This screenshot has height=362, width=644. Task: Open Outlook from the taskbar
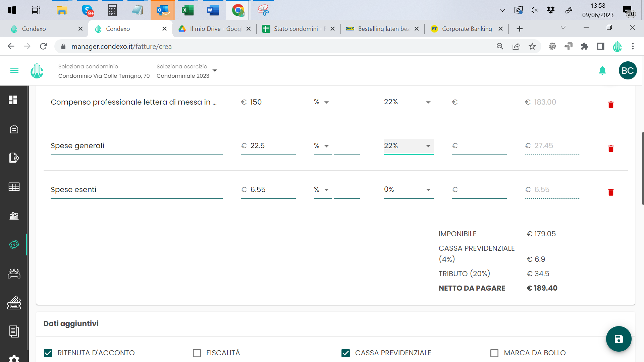pyautogui.click(x=163, y=10)
